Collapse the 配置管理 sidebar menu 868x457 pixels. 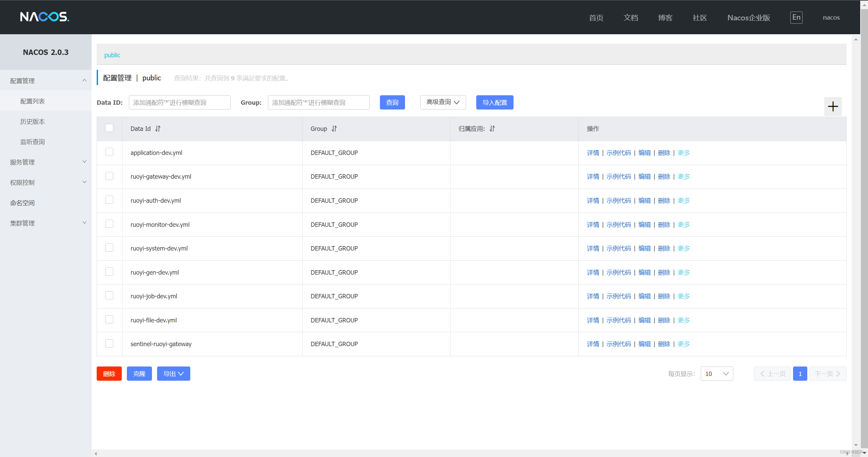click(x=45, y=81)
